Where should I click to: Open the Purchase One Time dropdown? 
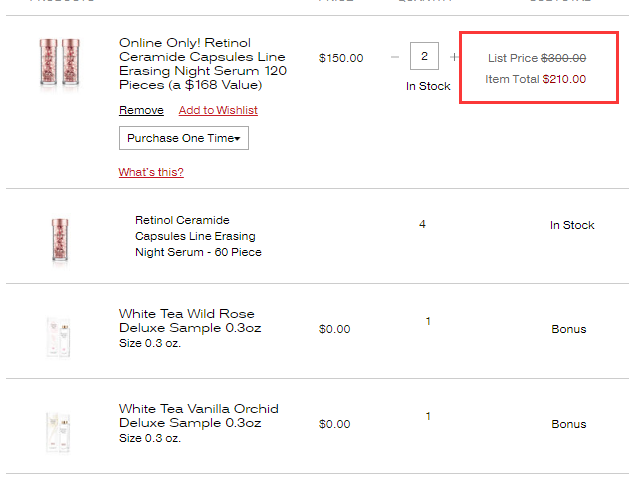184,138
